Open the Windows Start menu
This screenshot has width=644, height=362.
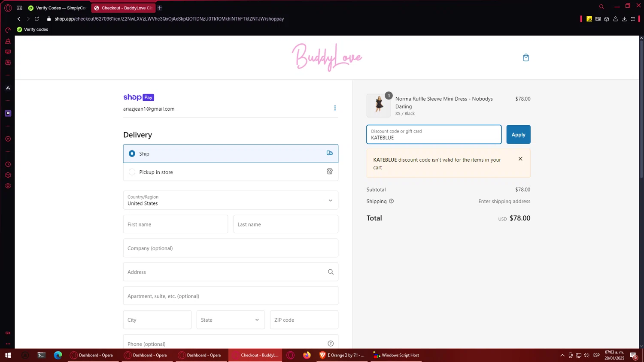(x=8, y=355)
